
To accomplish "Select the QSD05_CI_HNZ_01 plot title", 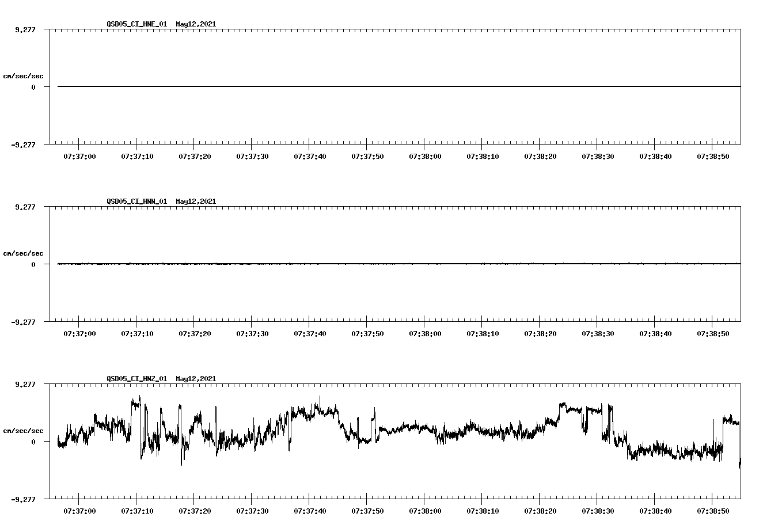I will click(x=161, y=379).
